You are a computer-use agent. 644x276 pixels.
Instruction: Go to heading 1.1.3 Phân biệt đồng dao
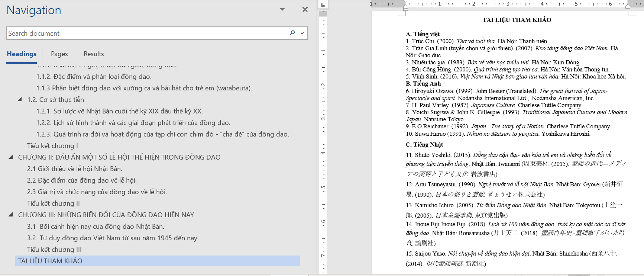pos(144,88)
